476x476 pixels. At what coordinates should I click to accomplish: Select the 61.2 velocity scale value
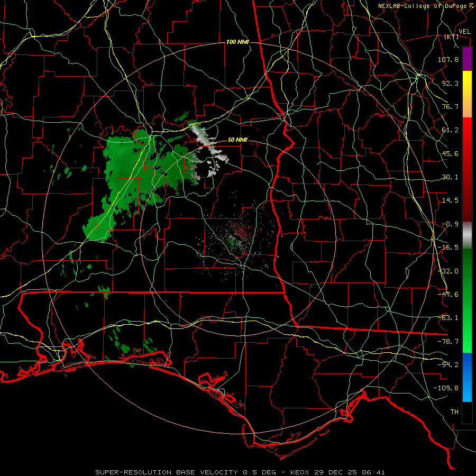tap(450, 130)
